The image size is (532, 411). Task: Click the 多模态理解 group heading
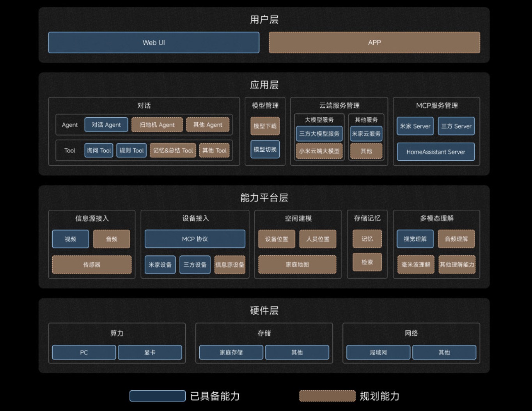(x=437, y=218)
